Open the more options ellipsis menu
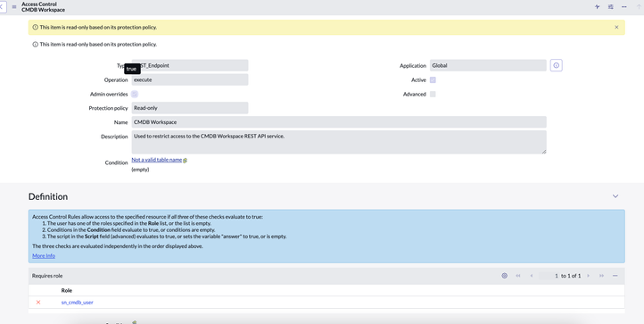 623,7
